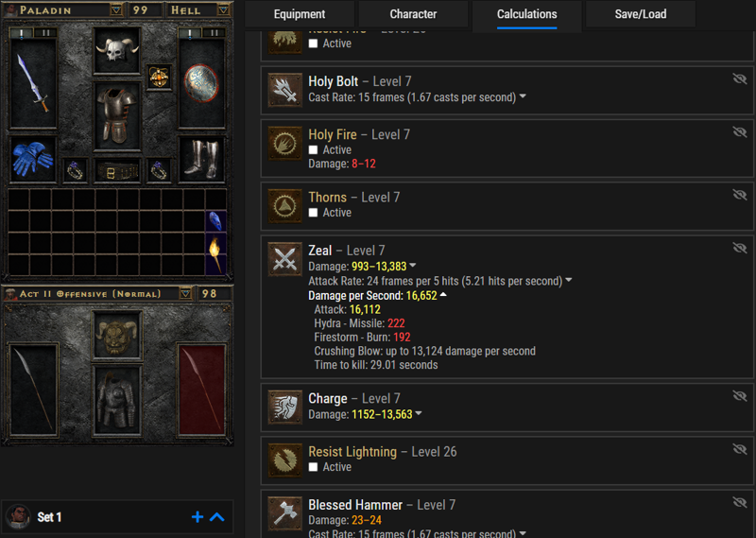
Task: Enable the Thorns Active checkbox
Action: point(314,213)
